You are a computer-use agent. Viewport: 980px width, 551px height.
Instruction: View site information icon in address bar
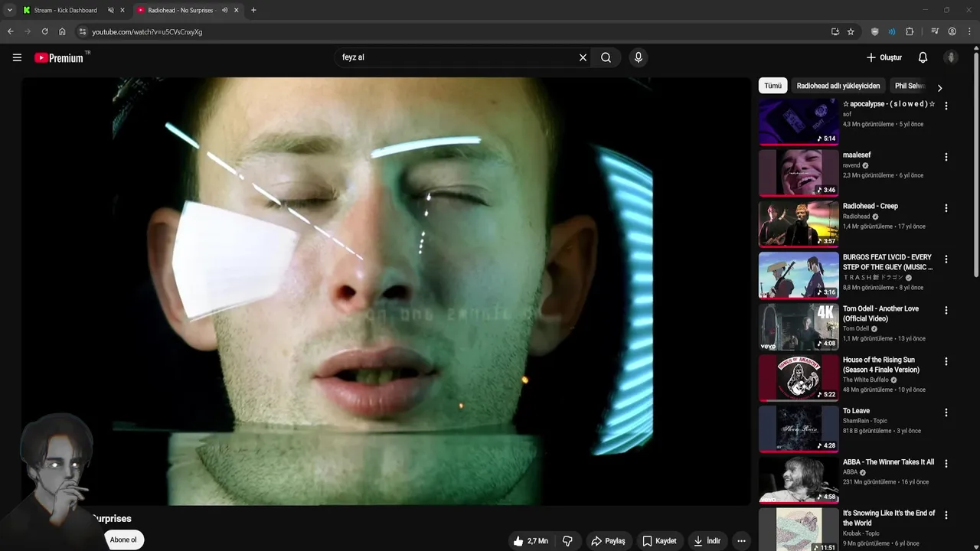click(x=83, y=32)
